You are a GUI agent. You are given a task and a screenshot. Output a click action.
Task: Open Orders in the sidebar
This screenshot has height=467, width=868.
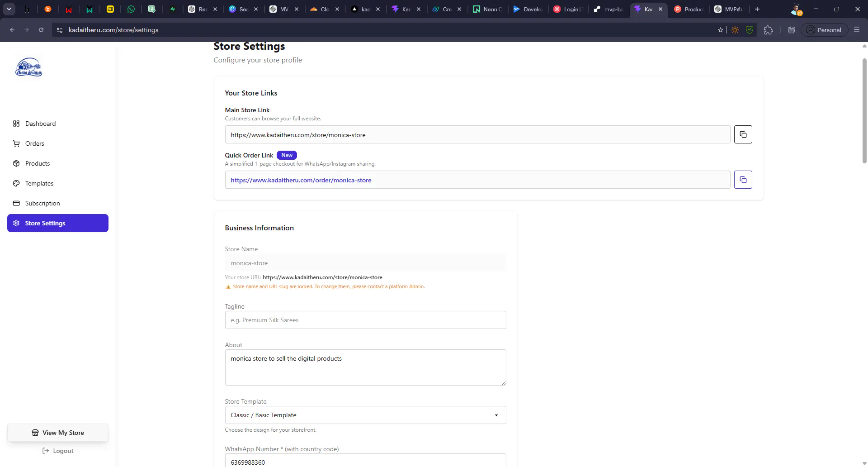coord(58,143)
